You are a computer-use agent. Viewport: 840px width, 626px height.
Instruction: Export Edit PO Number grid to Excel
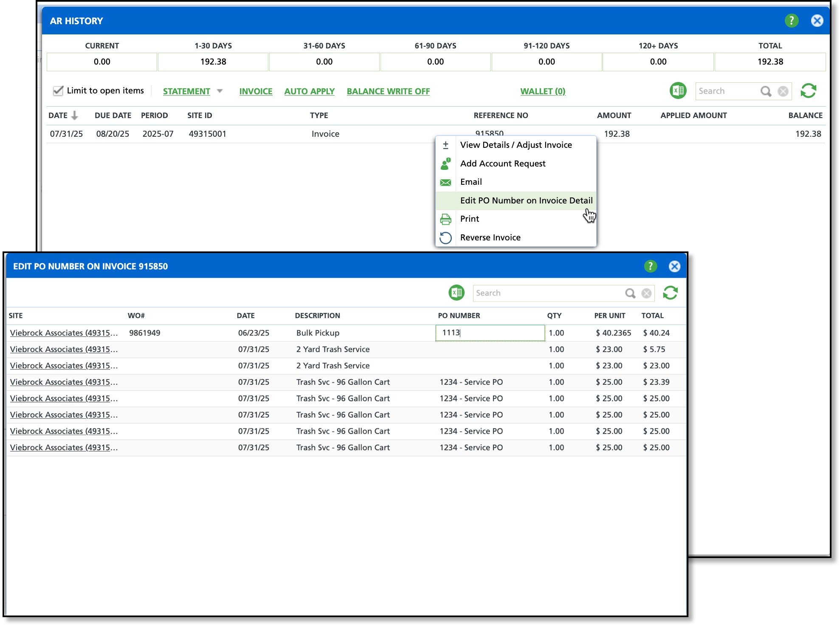(457, 293)
